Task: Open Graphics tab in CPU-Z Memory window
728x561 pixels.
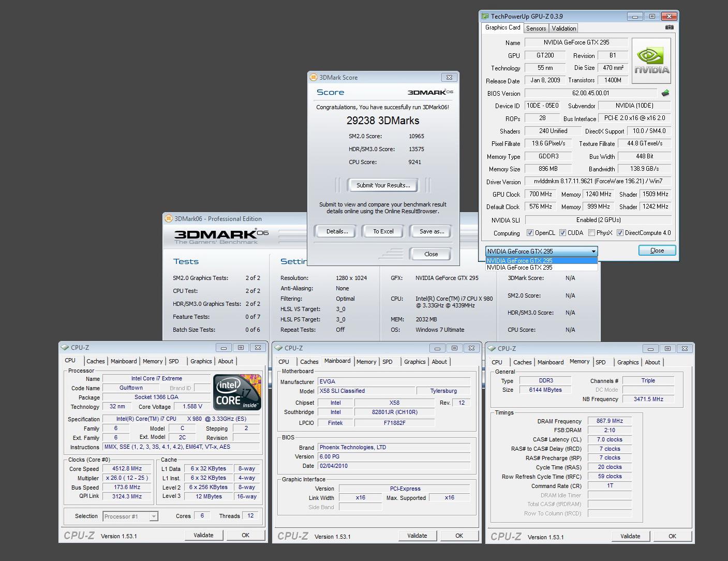Action: 628,362
